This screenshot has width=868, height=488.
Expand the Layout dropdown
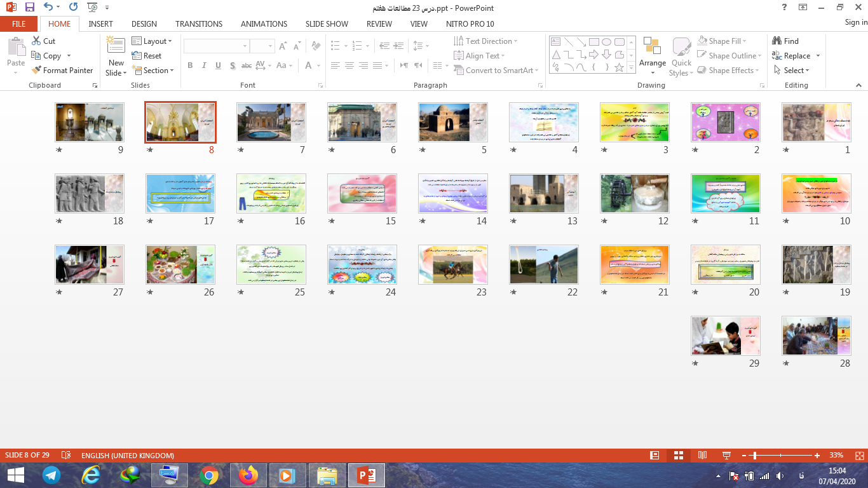[152, 41]
